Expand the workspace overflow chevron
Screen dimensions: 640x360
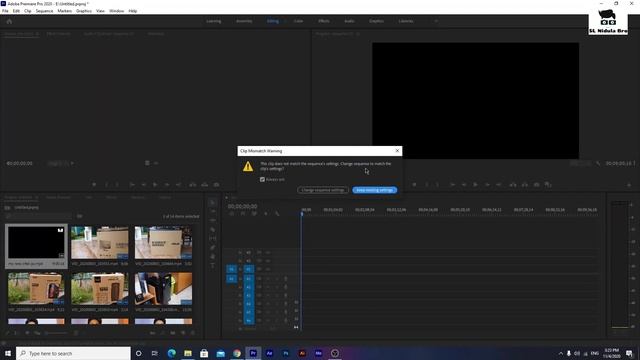(x=436, y=21)
